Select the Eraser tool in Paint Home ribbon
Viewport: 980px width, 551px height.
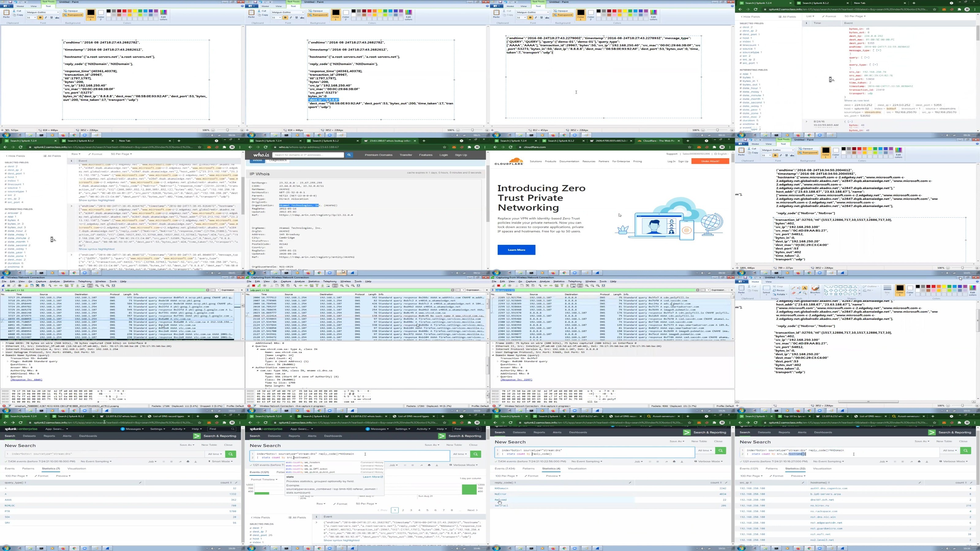point(793,293)
